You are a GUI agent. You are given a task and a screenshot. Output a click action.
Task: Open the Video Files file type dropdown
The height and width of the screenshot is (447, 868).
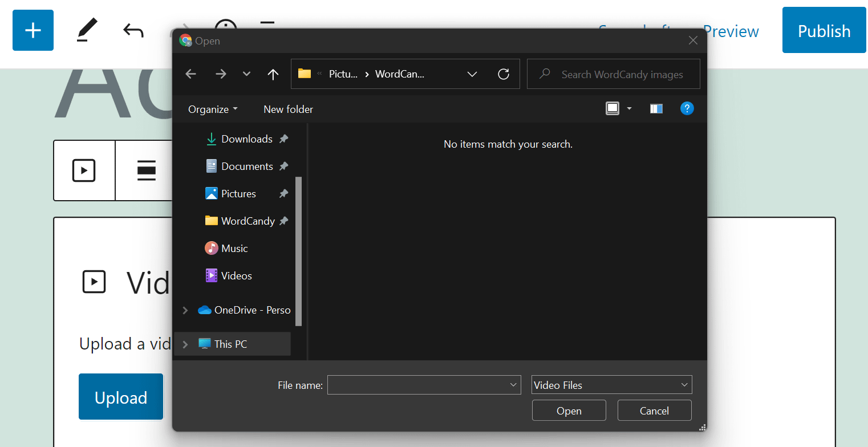[x=611, y=384]
